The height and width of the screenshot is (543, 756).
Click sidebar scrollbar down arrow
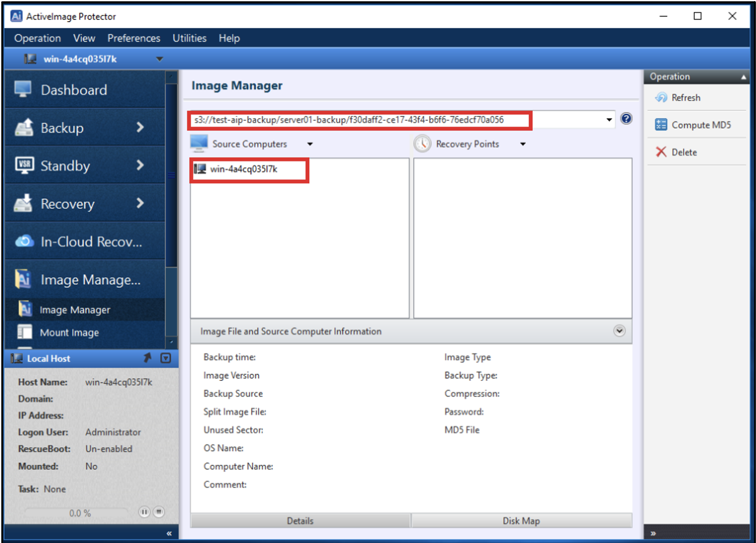[171, 342]
